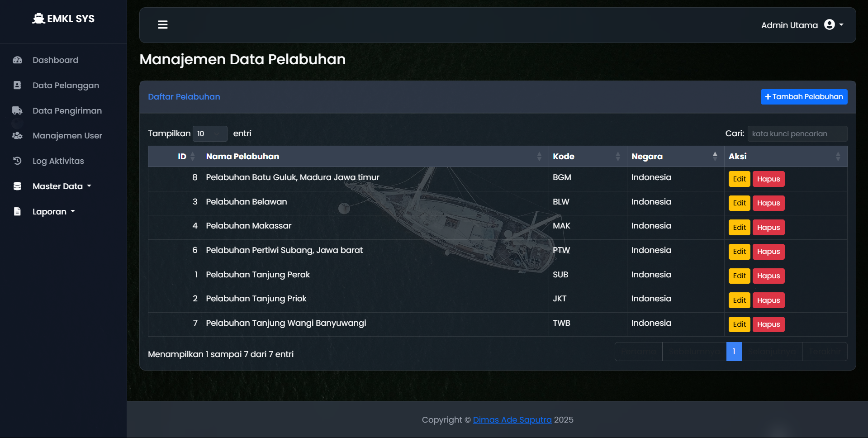Click the EMKL SYS ship logo
Image resolution: width=868 pixels, height=438 pixels.
pos(39,19)
